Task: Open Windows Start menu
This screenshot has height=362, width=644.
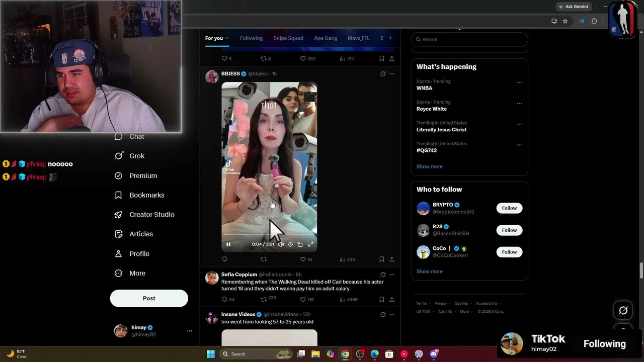Action: click(x=211, y=354)
